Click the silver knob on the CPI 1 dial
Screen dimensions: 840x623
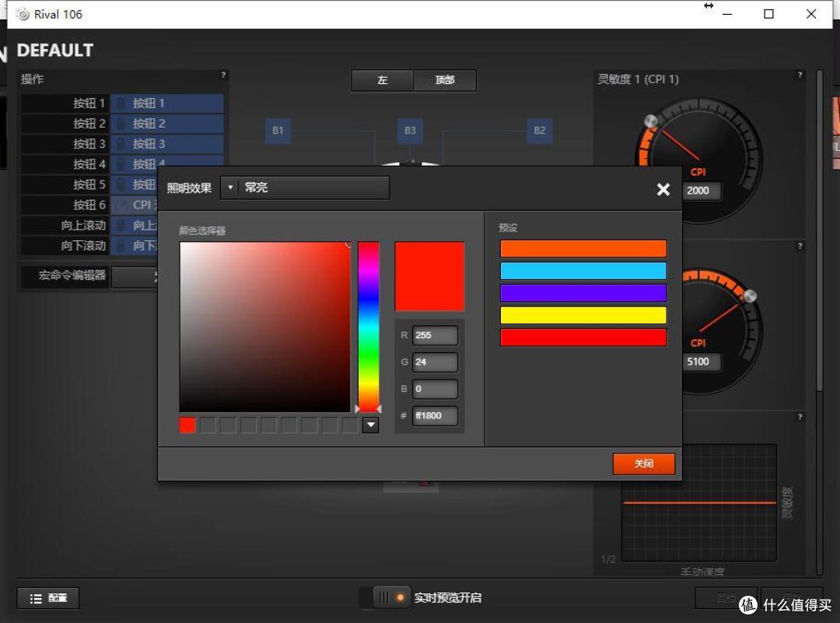(x=651, y=121)
